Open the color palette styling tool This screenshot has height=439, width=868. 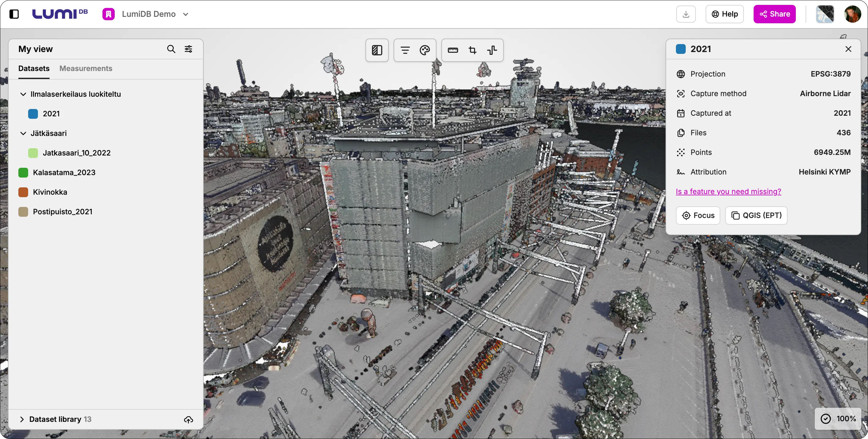pyautogui.click(x=425, y=50)
